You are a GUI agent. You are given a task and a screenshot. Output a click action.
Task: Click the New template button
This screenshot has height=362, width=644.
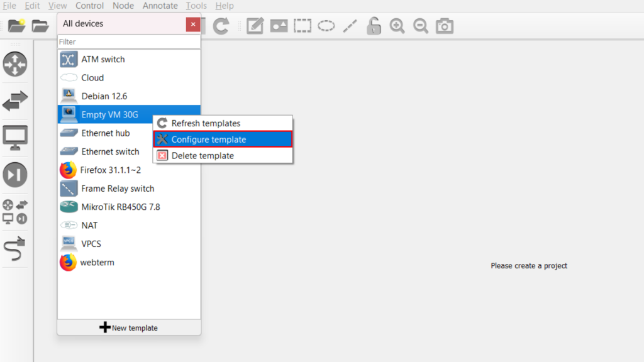click(129, 327)
